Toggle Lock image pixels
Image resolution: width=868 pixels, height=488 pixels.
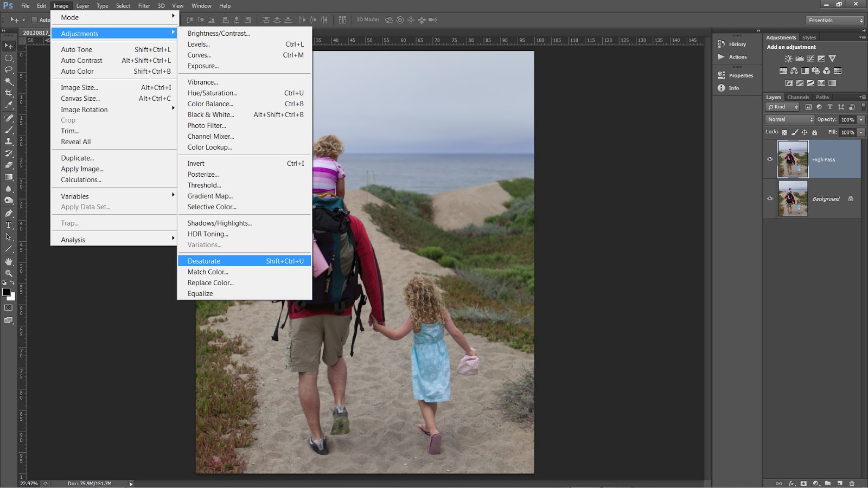795,132
